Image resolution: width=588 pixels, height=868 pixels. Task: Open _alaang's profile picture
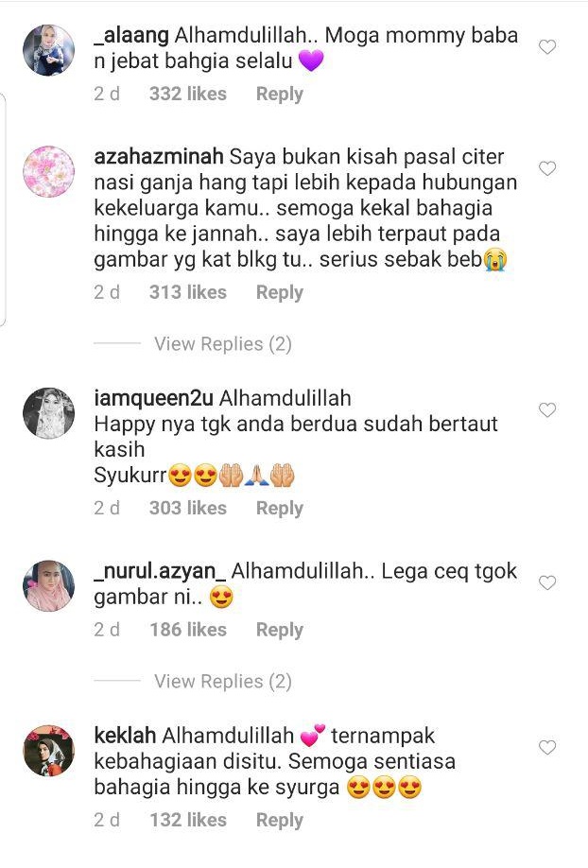(49, 50)
